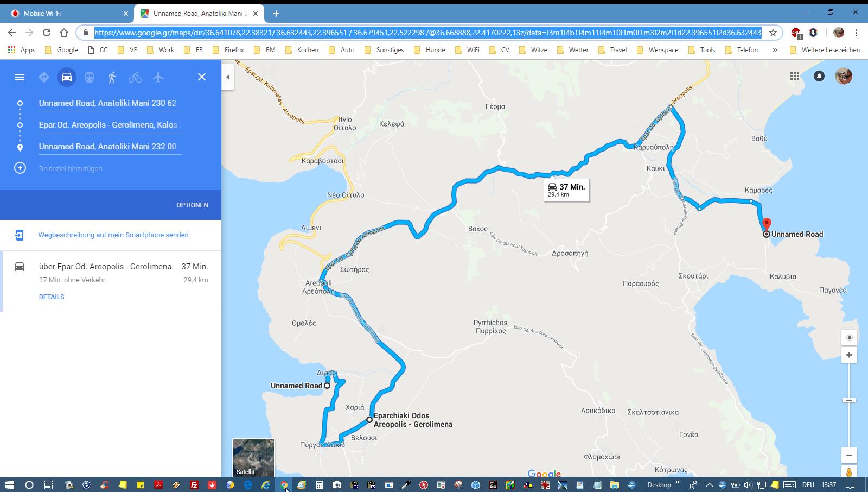Image resolution: width=868 pixels, height=492 pixels.
Task: Go to browser home page
Action: [64, 33]
